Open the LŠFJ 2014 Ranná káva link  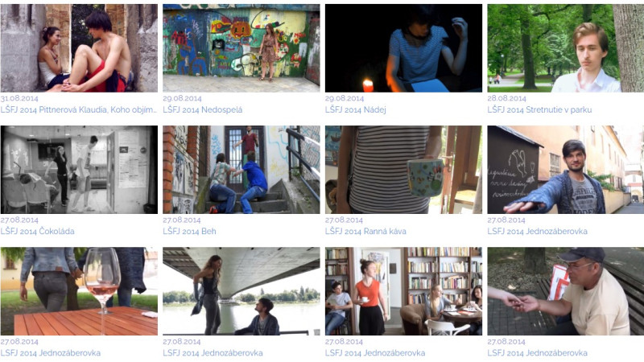click(365, 231)
